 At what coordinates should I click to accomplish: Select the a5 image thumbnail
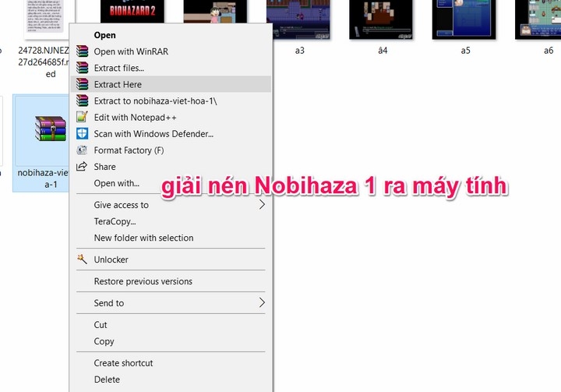click(464, 19)
